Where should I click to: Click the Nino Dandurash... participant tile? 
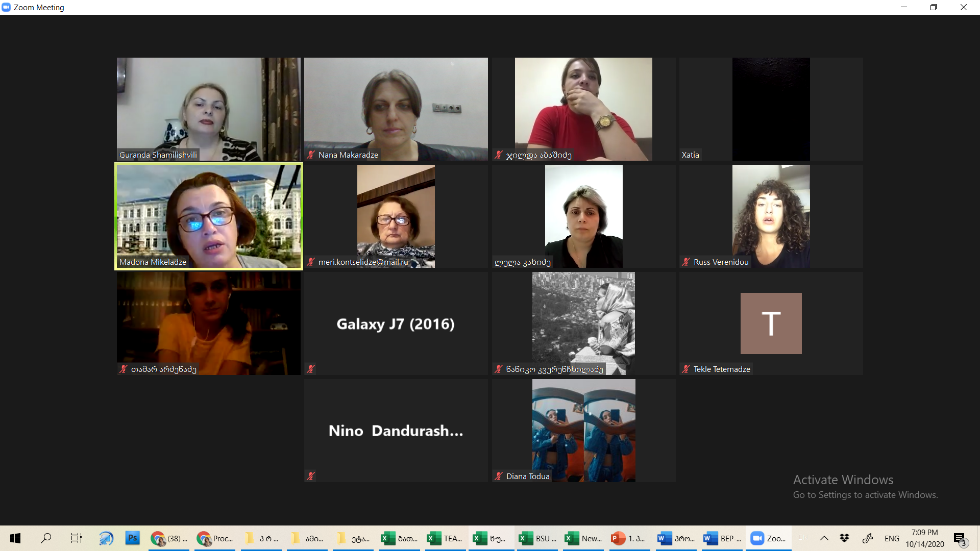point(396,431)
